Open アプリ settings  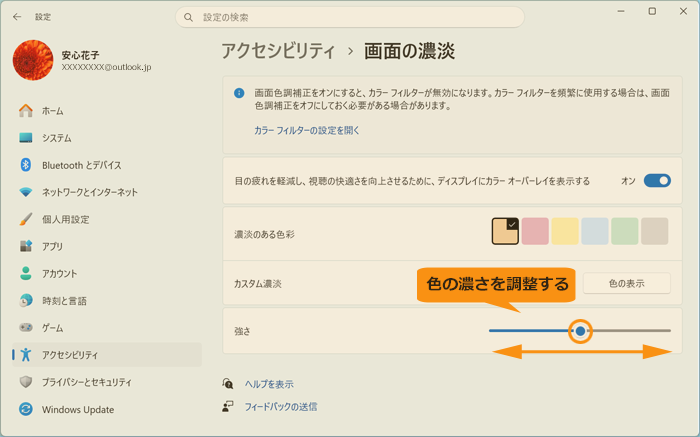click(x=107, y=246)
